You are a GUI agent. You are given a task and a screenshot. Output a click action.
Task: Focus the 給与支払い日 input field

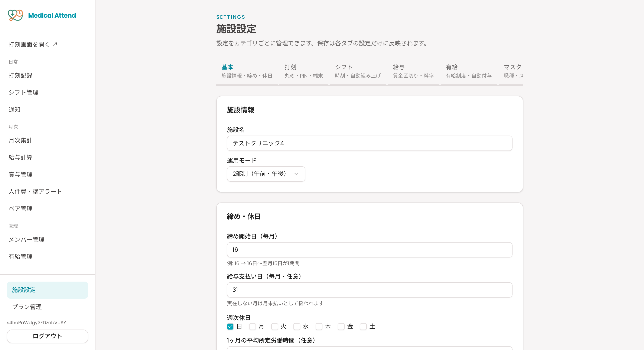pyautogui.click(x=370, y=290)
